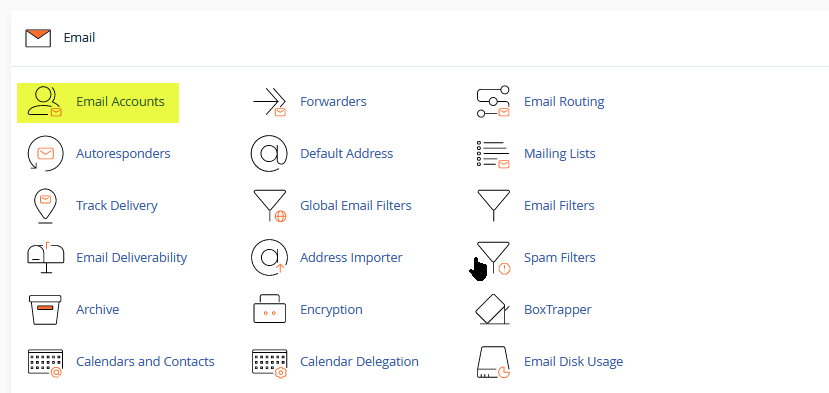Open the Email Deliverability link
The image size is (829, 393).
132,258
